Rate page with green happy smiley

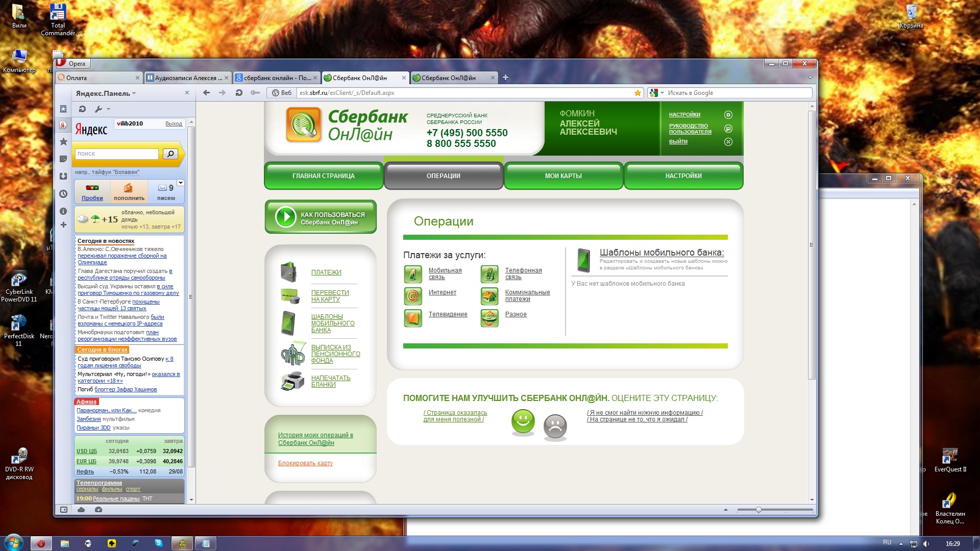pos(523,422)
